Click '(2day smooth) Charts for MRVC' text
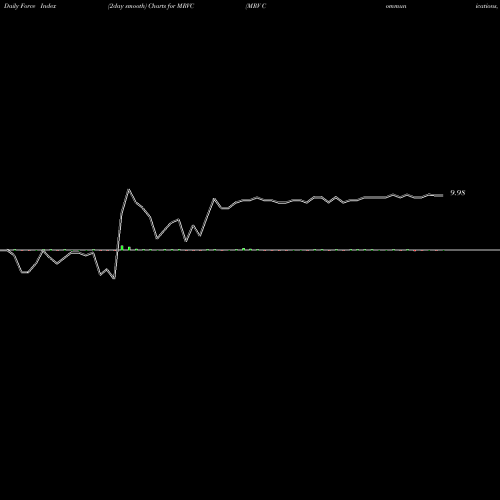The image size is (500, 500). (151, 6)
